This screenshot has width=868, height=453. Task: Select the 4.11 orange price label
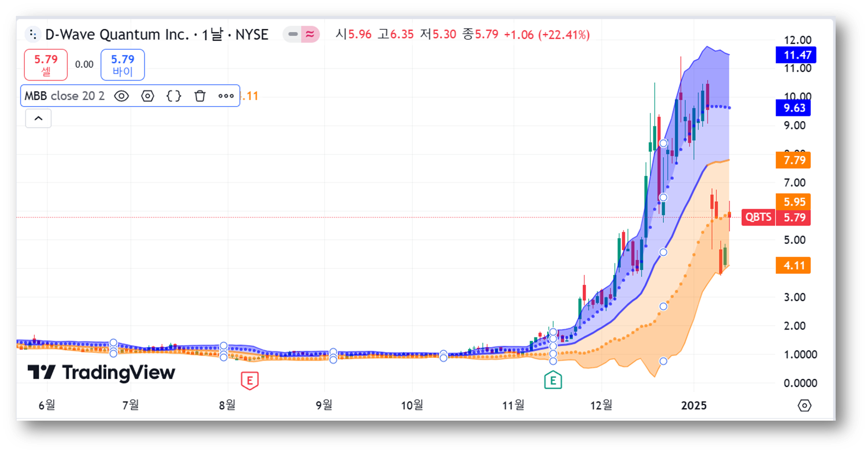tap(793, 265)
